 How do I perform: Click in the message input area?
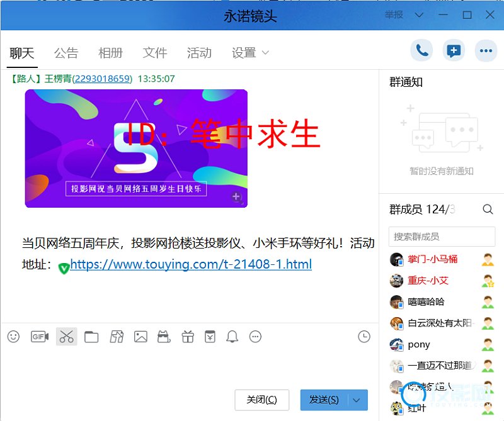coord(190,366)
